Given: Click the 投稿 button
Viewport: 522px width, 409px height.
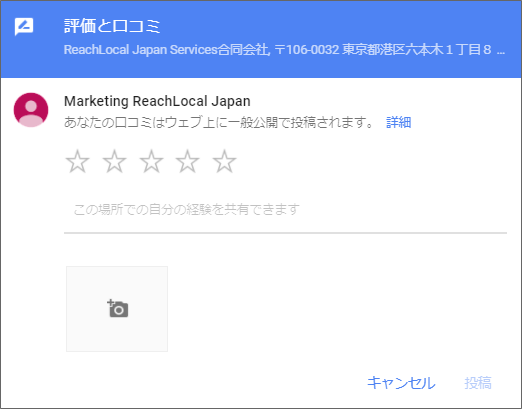Looking at the screenshot, I should (478, 383).
